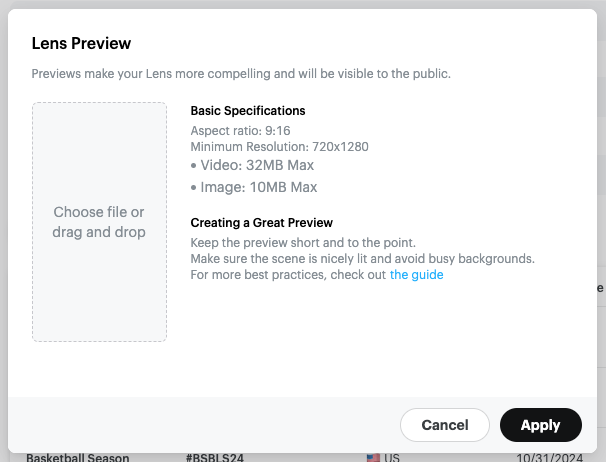
Task: Click the Minimum Resolution 720x1280 line
Action: [x=279, y=147]
